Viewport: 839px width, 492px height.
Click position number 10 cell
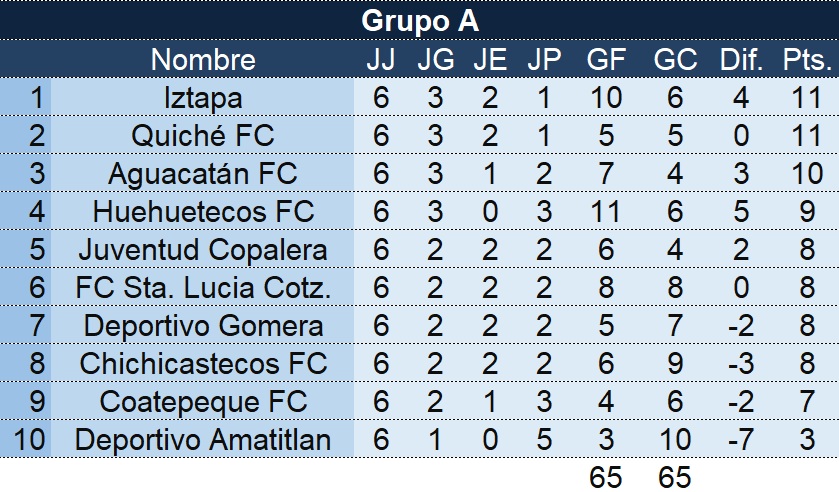point(29,440)
